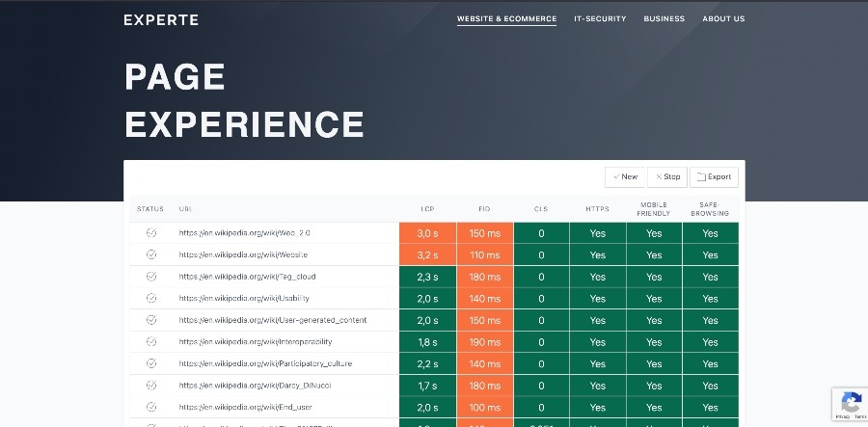Click the Stop button
The image size is (868, 427).
[667, 177]
